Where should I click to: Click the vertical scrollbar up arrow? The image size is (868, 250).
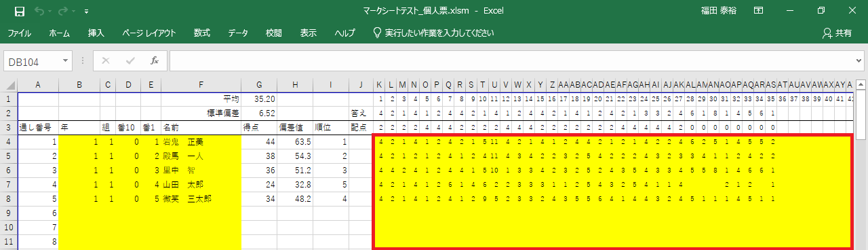coord(861,86)
